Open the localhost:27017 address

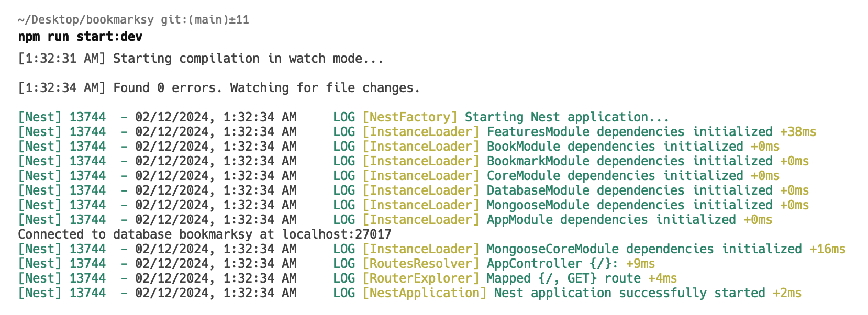point(337,234)
